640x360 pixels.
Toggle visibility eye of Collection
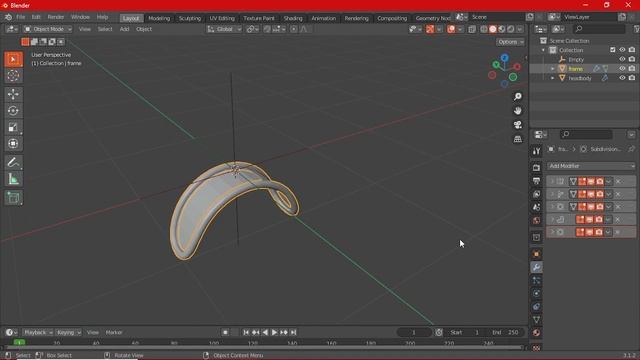(x=622, y=50)
